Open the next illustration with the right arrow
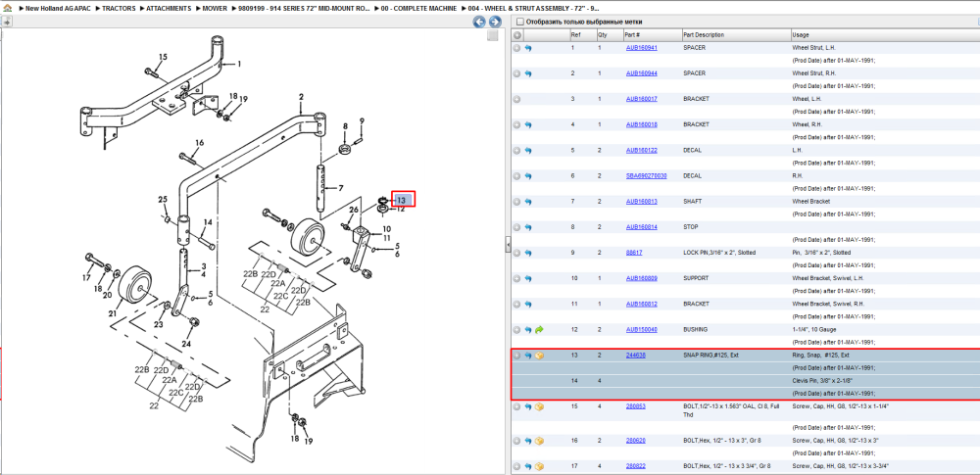The width and height of the screenshot is (980, 475). pos(494,22)
